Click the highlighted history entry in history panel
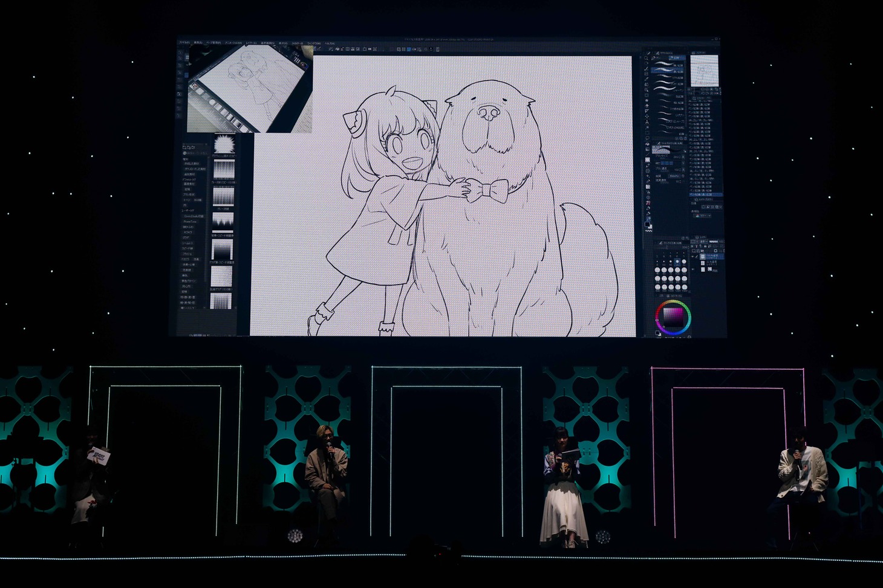This screenshot has height=588, width=883. [705, 195]
